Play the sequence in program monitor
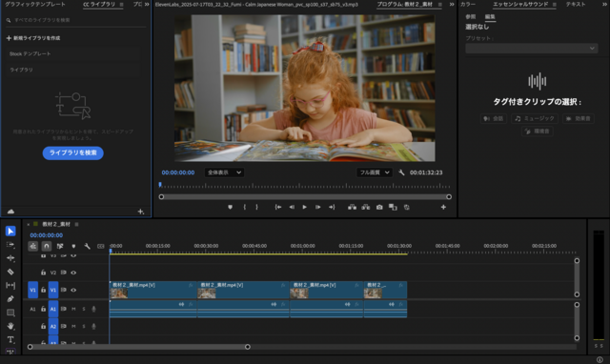The height and width of the screenshot is (364, 610). (305, 208)
